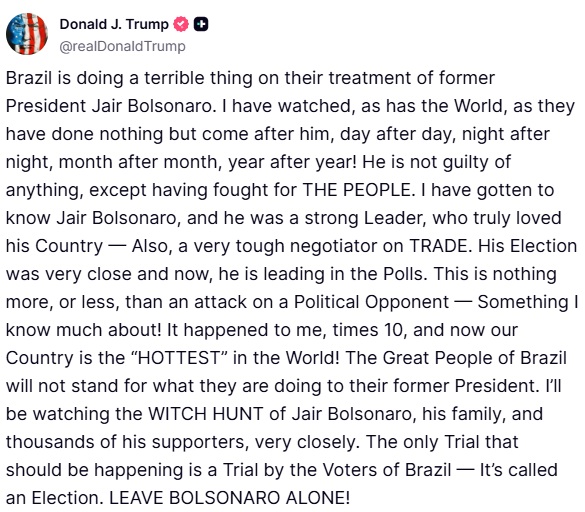Screen dimensions: 585x512
Task: Click the first line starting 'Brazil is doing'
Action: [250, 78]
